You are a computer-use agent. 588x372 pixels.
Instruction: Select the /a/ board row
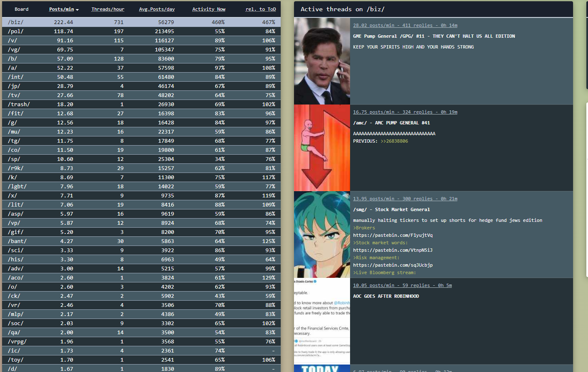click(141, 68)
